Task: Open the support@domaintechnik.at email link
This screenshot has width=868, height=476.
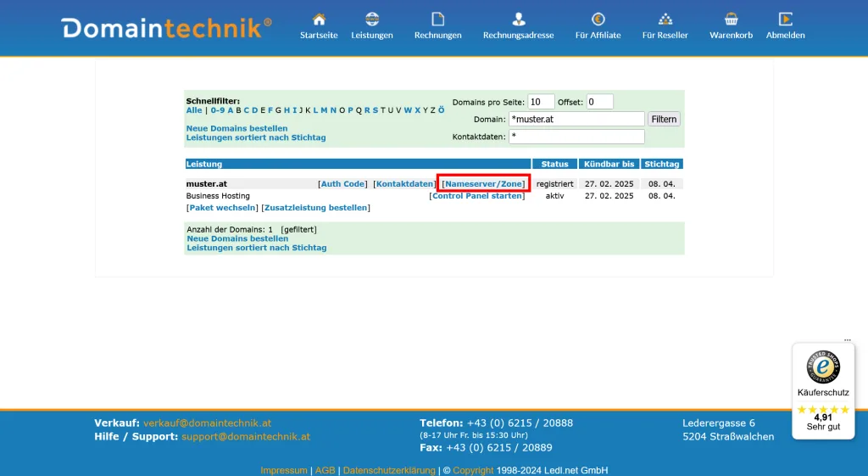Action: click(246, 437)
